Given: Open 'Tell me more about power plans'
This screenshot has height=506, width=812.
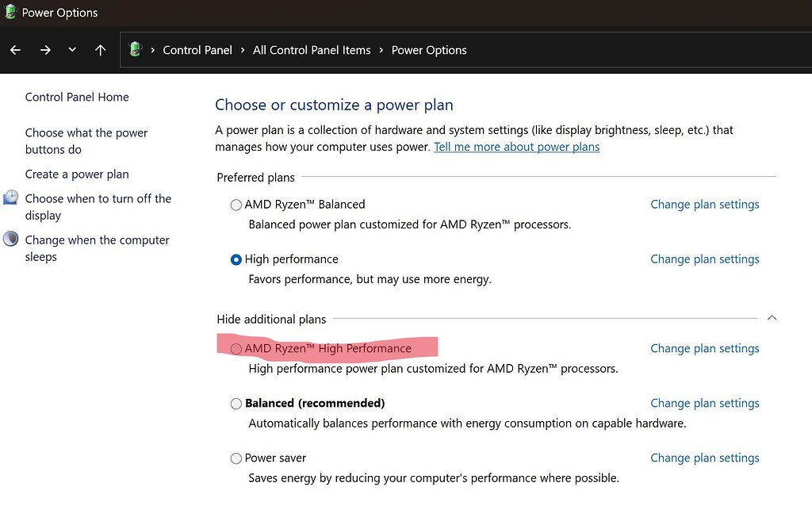Looking at the screenshot, I should [x=516, y=146].
